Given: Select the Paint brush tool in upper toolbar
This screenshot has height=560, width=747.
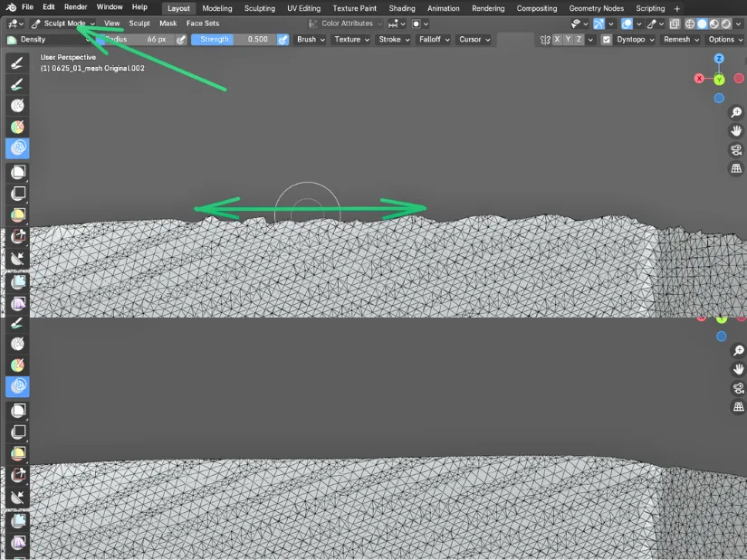Looking at the screenshot, I should tap(17, 85).
